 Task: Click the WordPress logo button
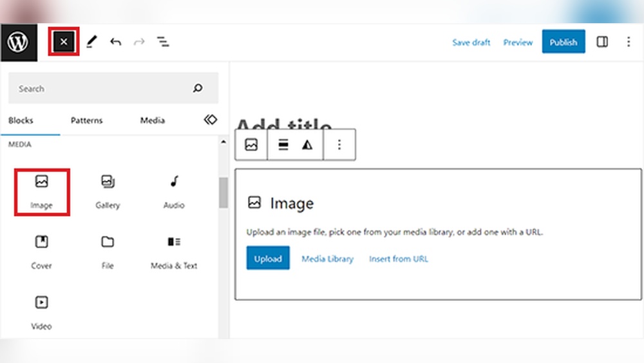pyautogui.click(x=19, y=43)
